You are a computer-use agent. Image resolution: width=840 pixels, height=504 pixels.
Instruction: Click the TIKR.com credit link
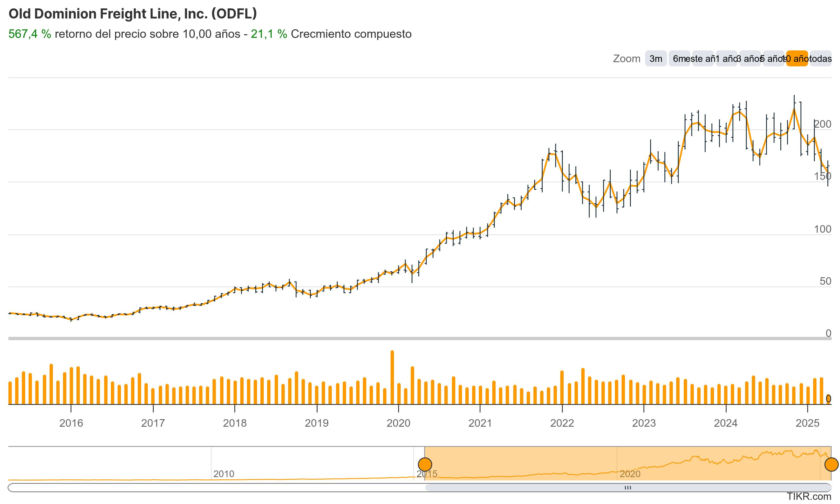click(x=809, y=496)
